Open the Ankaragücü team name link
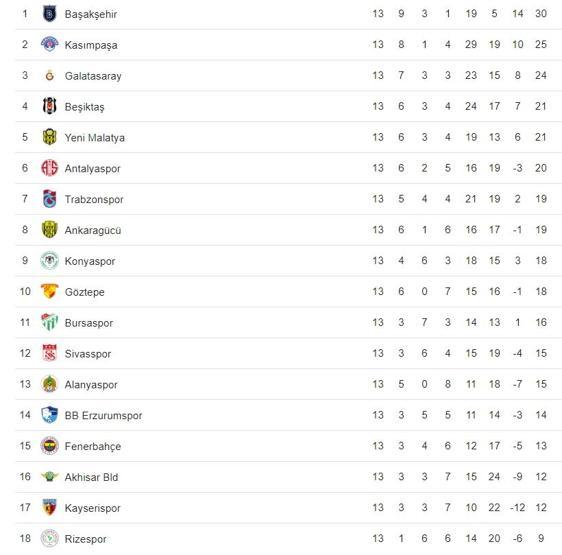 [93, 230]
